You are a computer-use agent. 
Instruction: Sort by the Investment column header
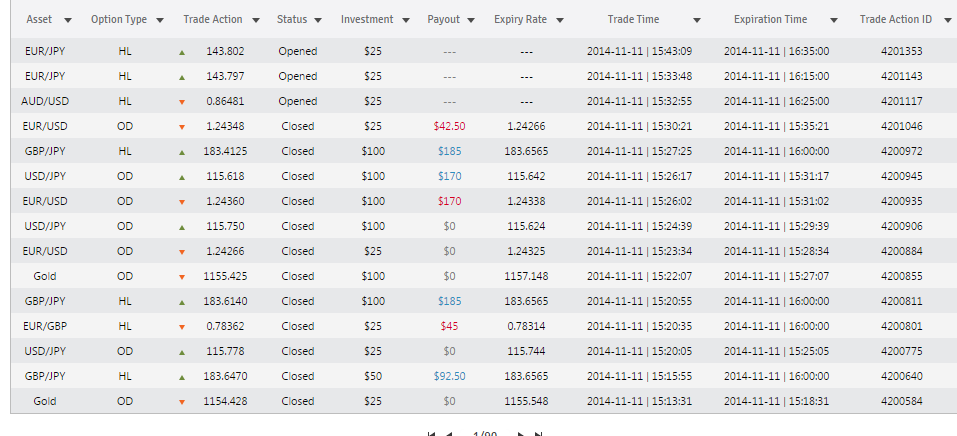pos(367,19)
